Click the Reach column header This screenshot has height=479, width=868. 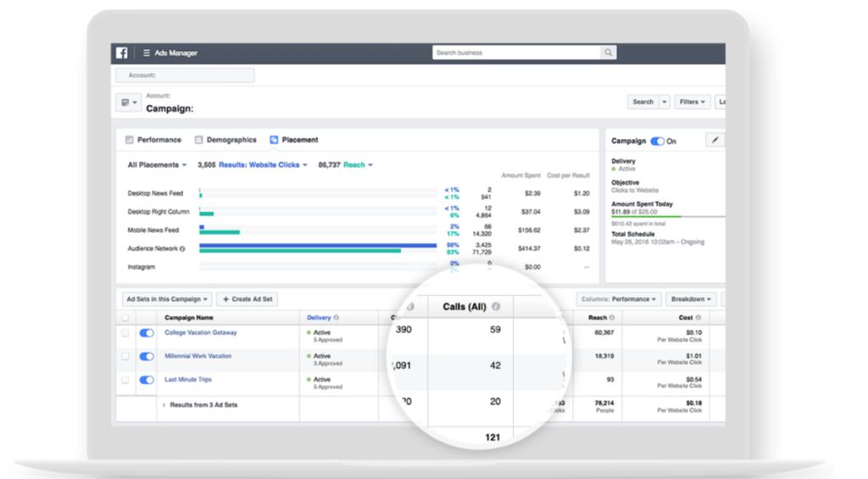pos(598,318)
